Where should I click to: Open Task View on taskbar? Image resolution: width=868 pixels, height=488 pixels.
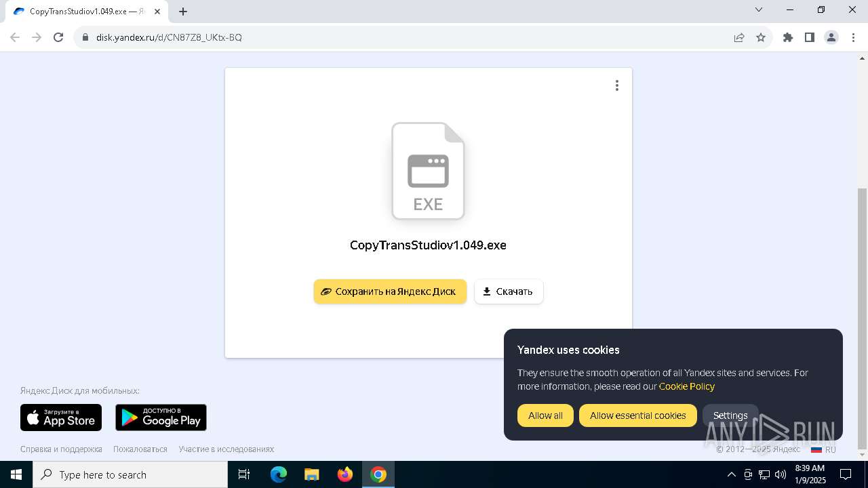(244, 474)
